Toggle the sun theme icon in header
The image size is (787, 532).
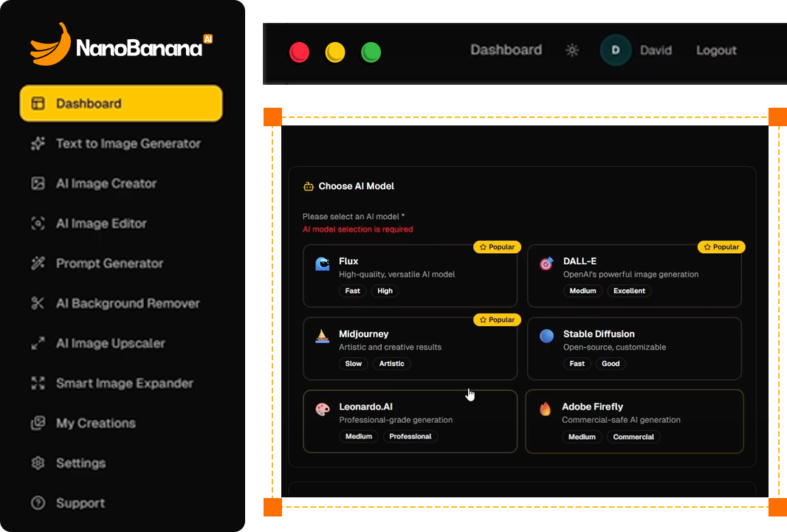click(572, 50)
